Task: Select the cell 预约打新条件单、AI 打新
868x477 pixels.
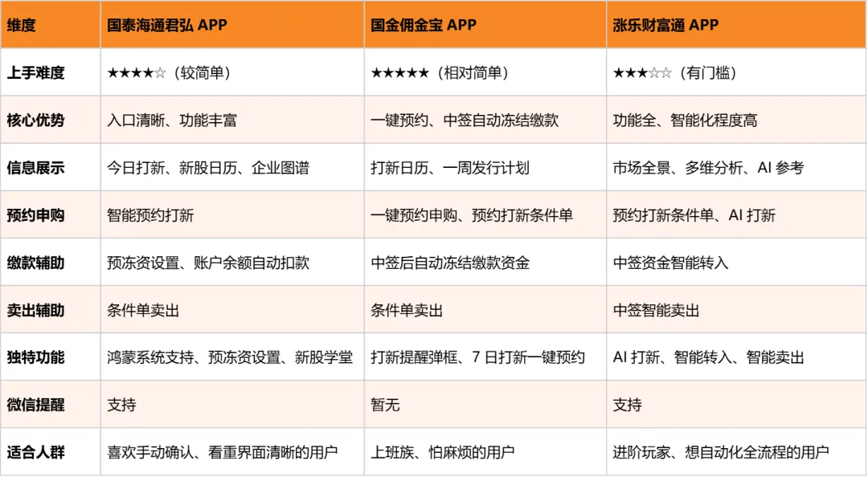Action: point(736,214)
